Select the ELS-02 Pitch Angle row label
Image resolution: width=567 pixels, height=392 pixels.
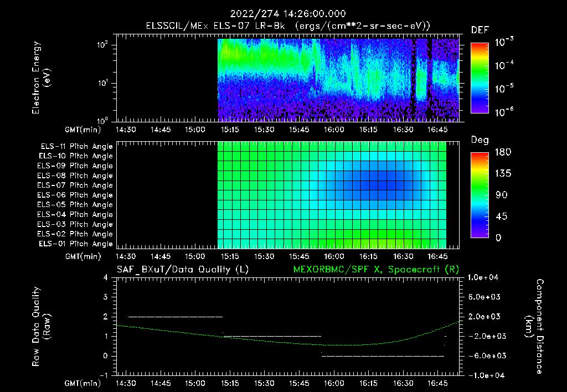click(x=75, y=234)
